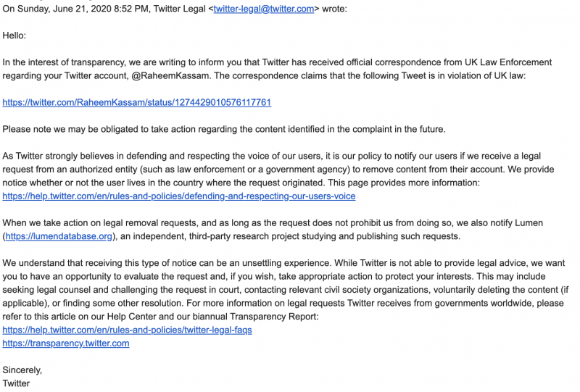The width and height of the screenshot is (580, 392).
Task: Click the twitter-legal@twitter.com email address link
Action: pyautogui.click(x=263, y=9)
